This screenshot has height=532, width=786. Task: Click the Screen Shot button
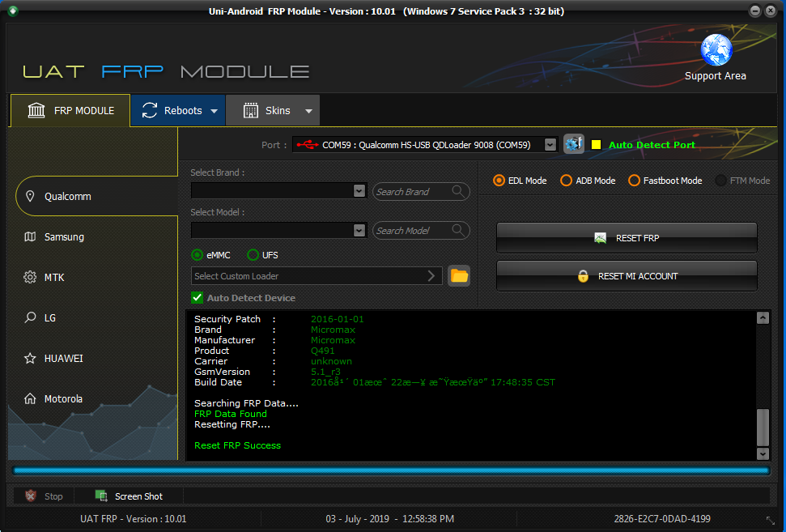130,496
